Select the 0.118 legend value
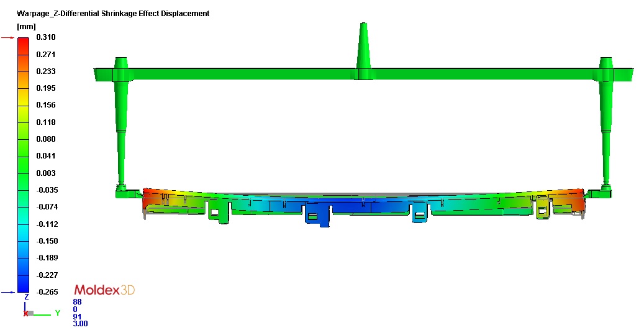 tap(46, 122)
